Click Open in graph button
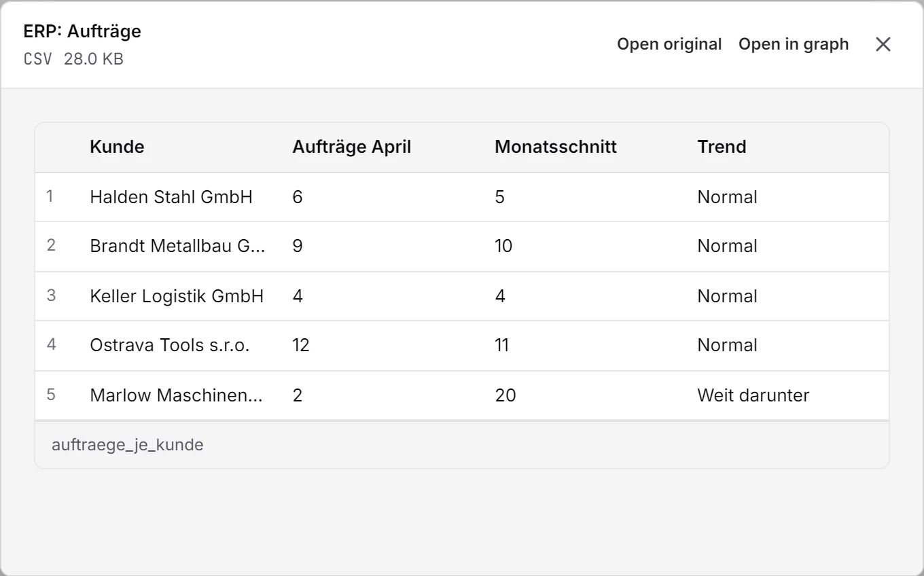This screenshot has width=924, height=576. coord(794,44)
